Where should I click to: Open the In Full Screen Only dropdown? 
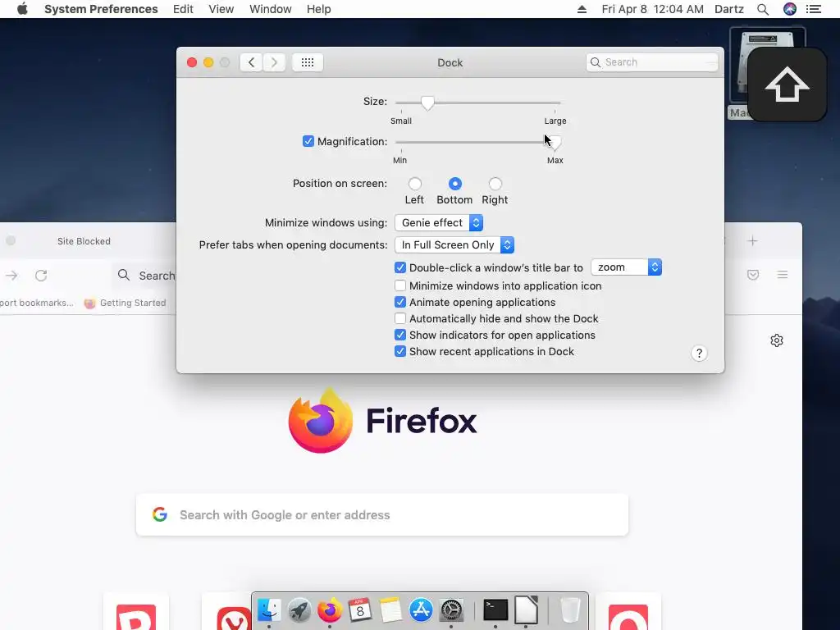click(x=454, y=244)
